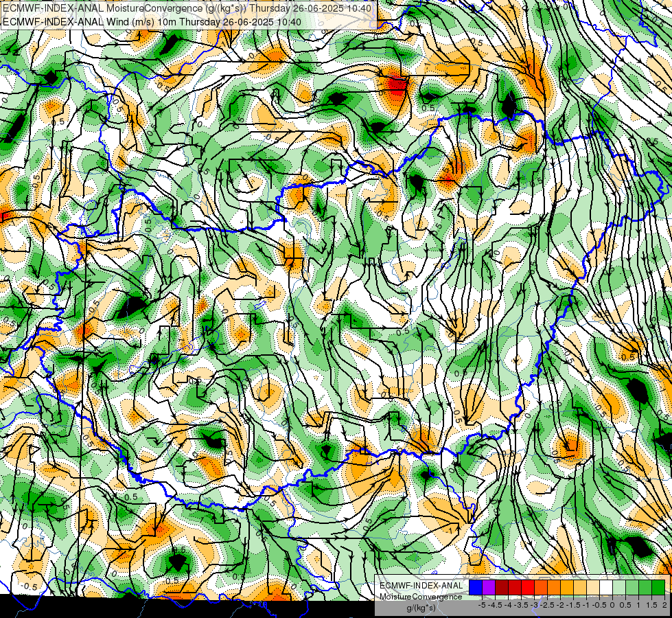Click the legend scale value -5
This screenshot has width=672, height=618.
[x=482, y=605]
